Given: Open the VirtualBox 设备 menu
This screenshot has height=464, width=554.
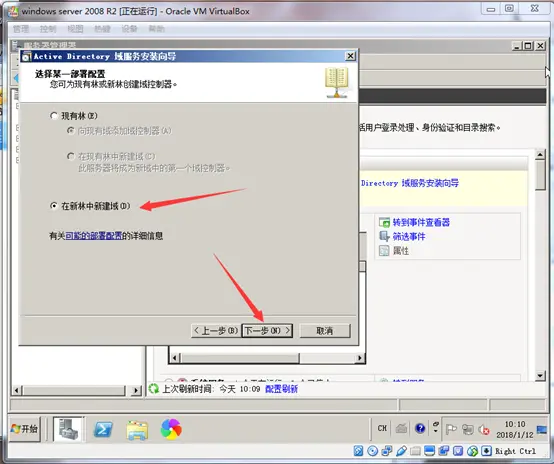Looking at the screenshot, I should (129, 29).
